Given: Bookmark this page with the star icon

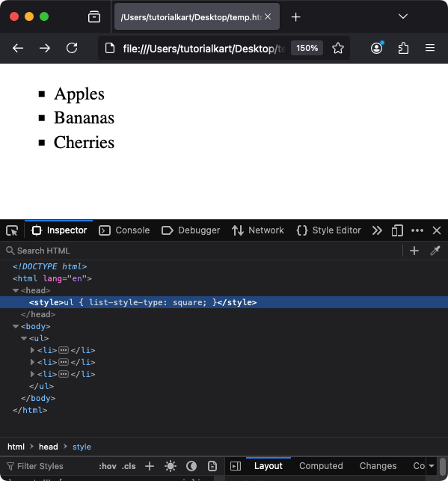Looking at the screenshot, I should point(338,48).
